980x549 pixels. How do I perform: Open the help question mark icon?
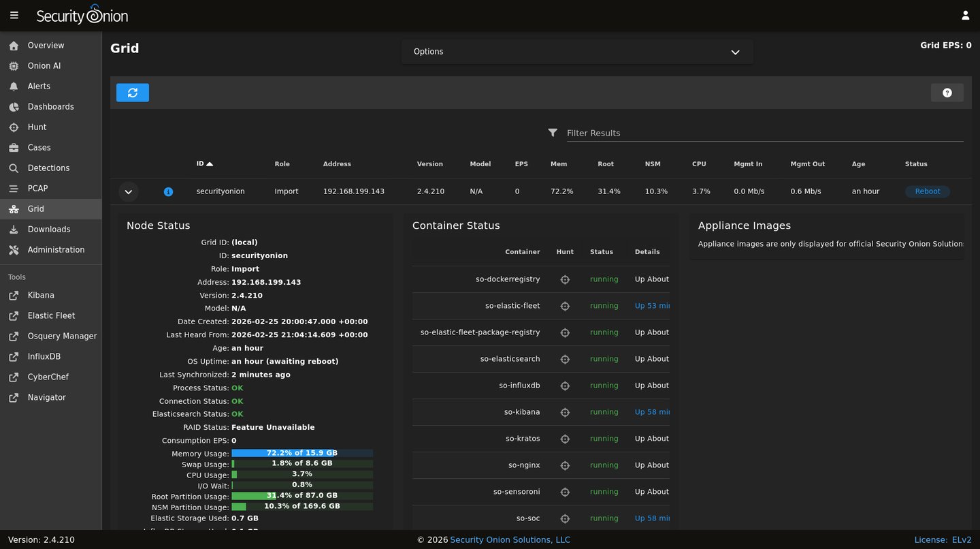947,93
